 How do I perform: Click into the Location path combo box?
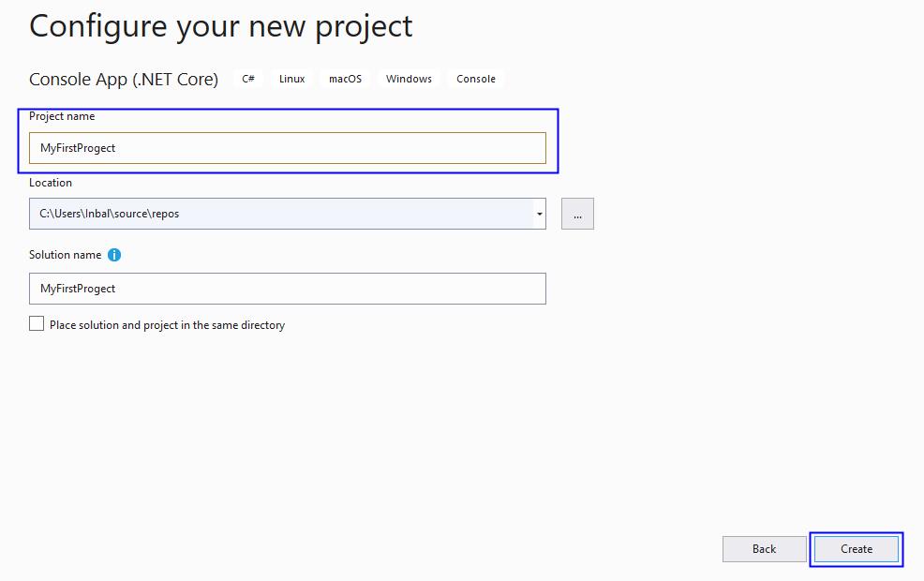click(281, 214)
